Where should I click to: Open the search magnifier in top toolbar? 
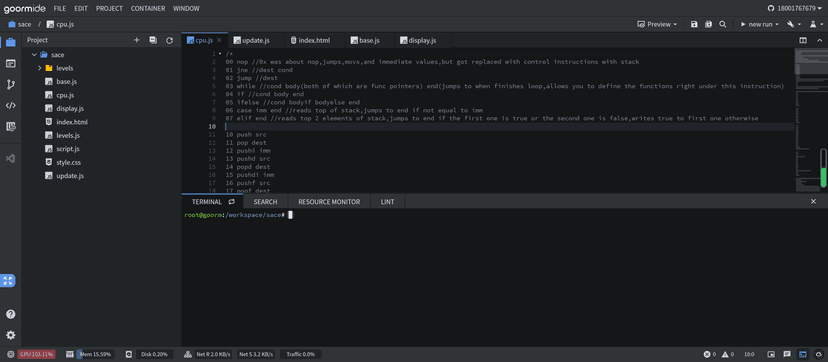coord(722,24)
